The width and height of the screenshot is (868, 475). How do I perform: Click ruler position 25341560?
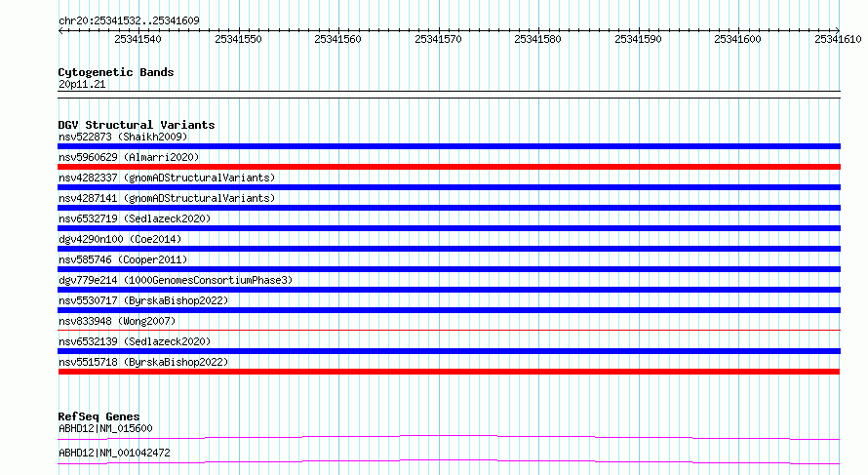[337, 39]
